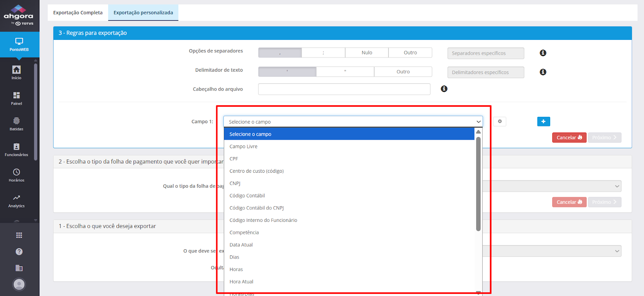The image size is (644, 296).
Task: Select Outro text delimiter option
Action: tap(403, 72)
